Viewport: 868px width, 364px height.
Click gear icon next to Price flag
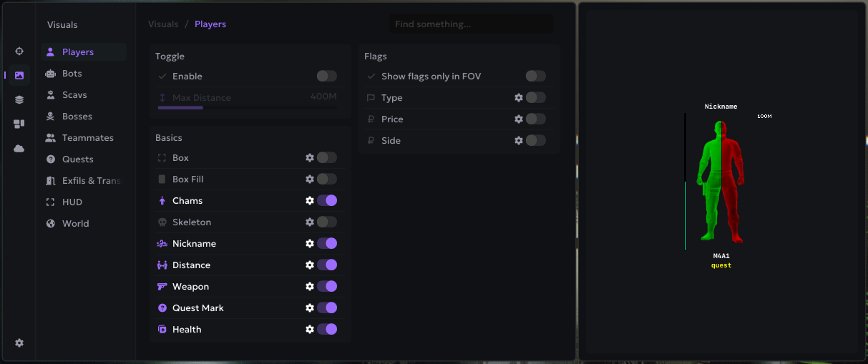point(519,119)
